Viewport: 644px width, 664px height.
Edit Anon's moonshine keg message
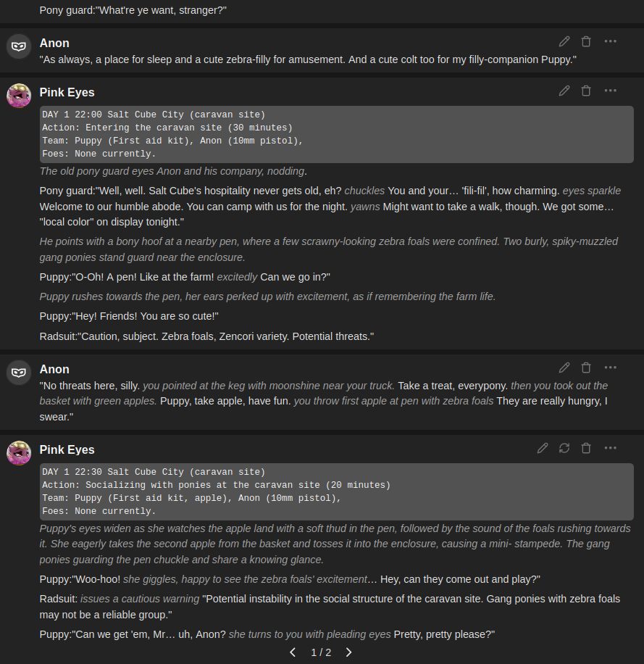coord(564,368)
